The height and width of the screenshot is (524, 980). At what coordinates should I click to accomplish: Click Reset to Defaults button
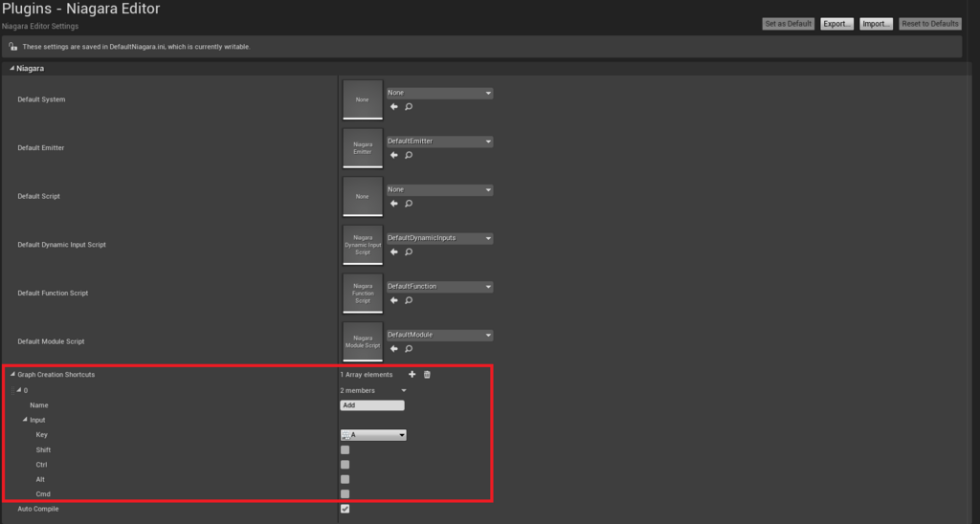[930, 24]
